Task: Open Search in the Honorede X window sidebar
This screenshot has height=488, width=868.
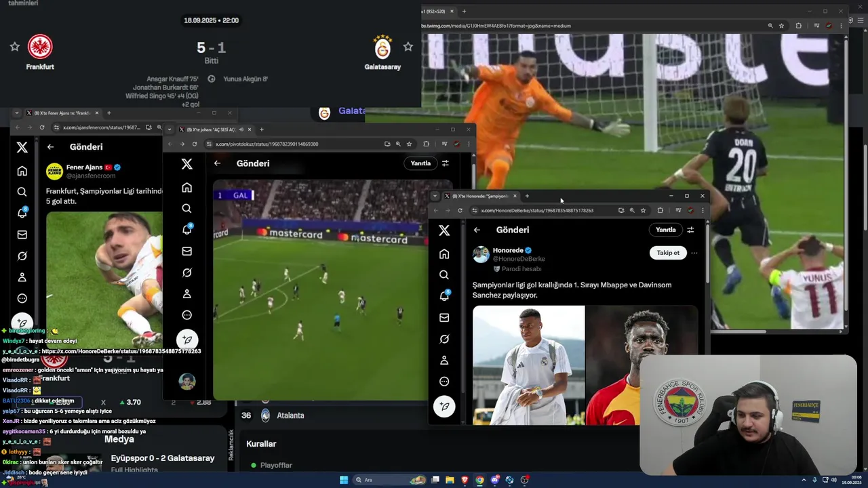Action: pos(444,275)
